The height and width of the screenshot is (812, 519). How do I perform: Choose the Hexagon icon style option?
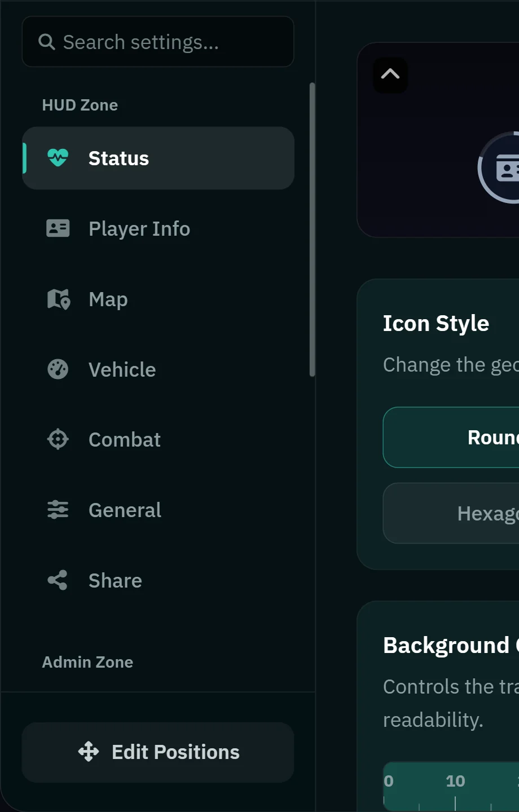pyautogui.click(x=451, y=513)
